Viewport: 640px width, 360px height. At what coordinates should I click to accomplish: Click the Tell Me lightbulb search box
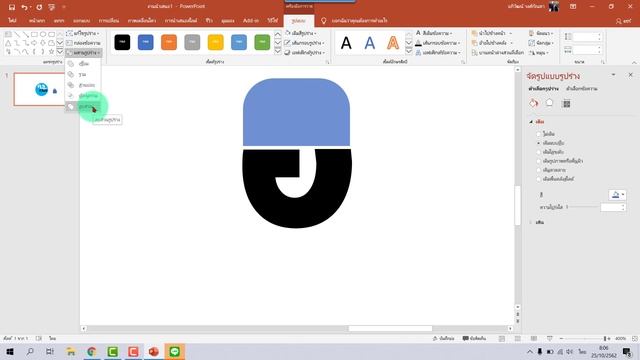(354, 20)
